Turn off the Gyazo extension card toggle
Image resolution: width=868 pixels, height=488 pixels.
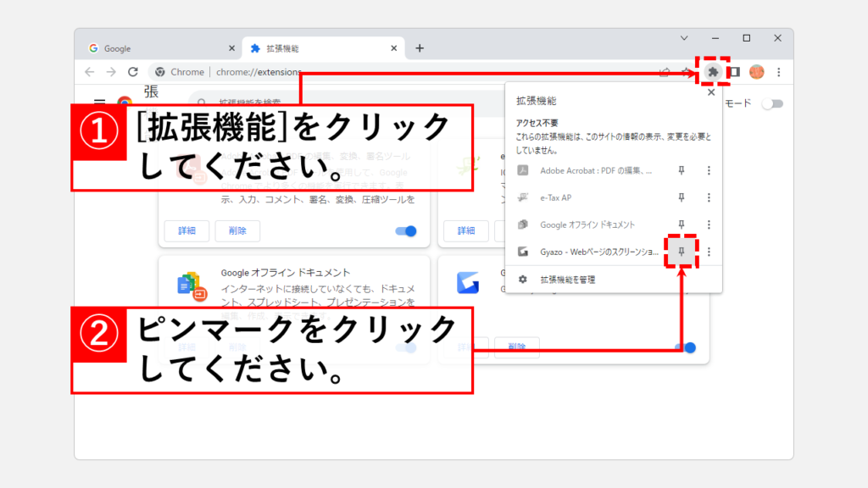(686, 347)
